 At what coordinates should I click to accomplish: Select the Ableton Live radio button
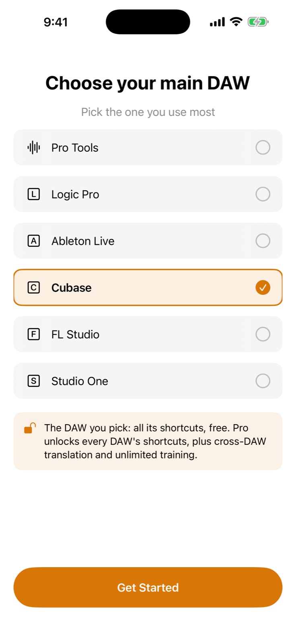click(x=263, y=241)
